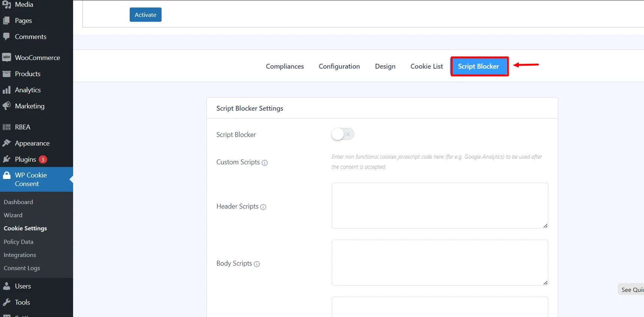644x317 pixels.
Task: Click the Pages icon in sidebar
Action: coord(6,21)
